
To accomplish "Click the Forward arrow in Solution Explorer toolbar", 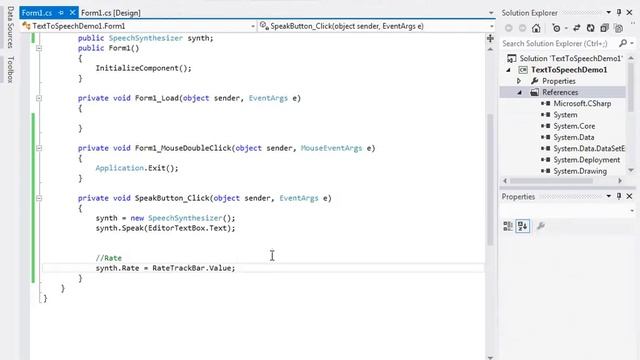I will click(522, 28).
